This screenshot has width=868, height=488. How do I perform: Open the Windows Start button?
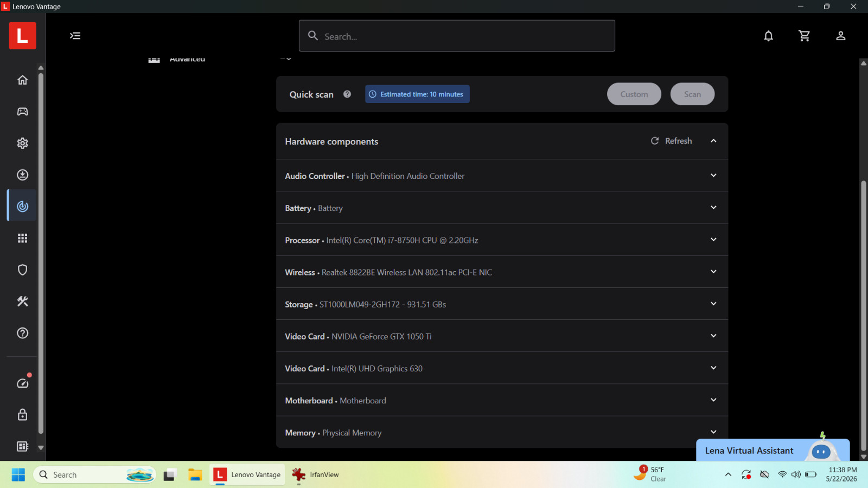coord(18,474)
